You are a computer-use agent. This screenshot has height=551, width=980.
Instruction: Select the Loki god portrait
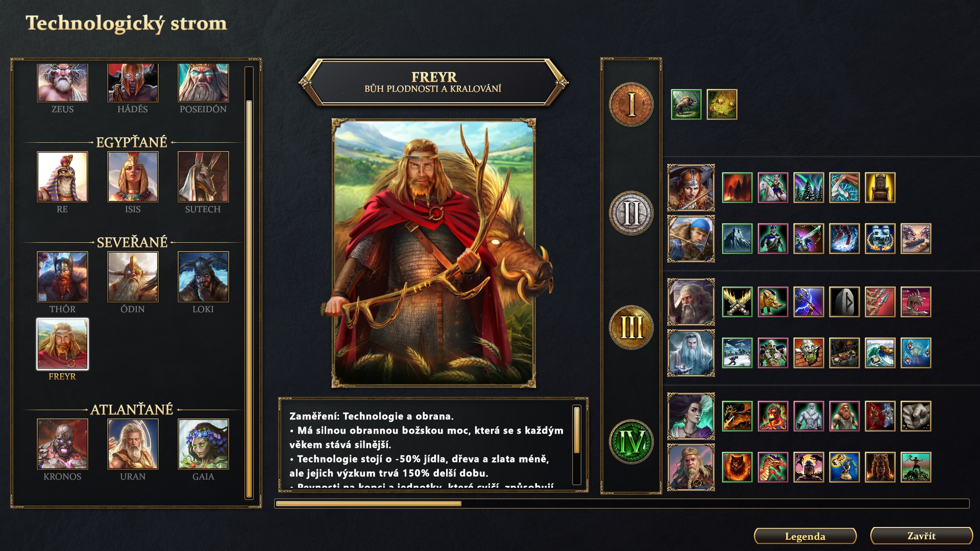(203, 277)
